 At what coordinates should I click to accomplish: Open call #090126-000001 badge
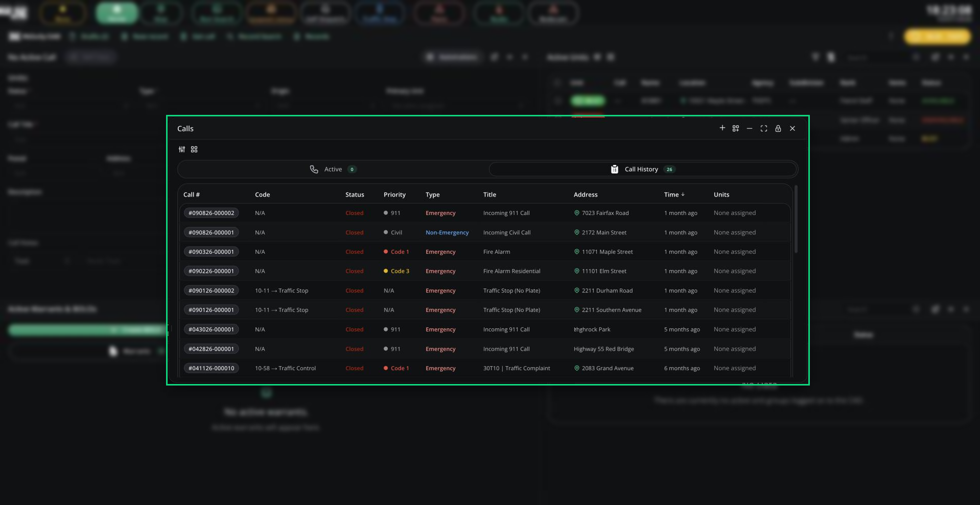(x=211, y=310)
